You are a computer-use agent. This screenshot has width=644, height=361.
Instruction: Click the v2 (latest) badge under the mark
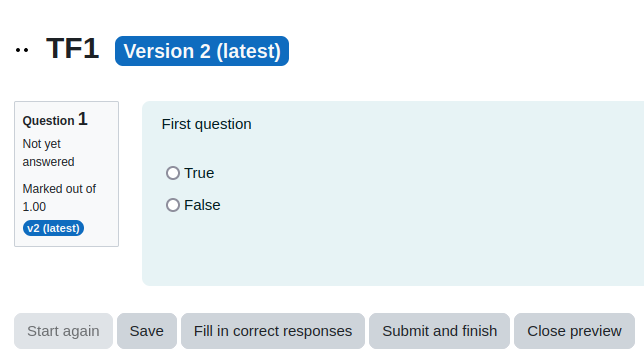53,228
